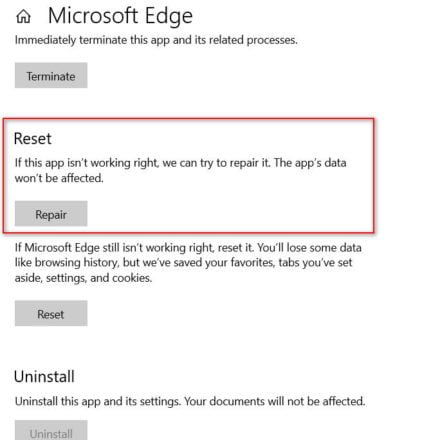
Task: Click 'Uninstall this app and its settings' text
Action: click(97, 401)
